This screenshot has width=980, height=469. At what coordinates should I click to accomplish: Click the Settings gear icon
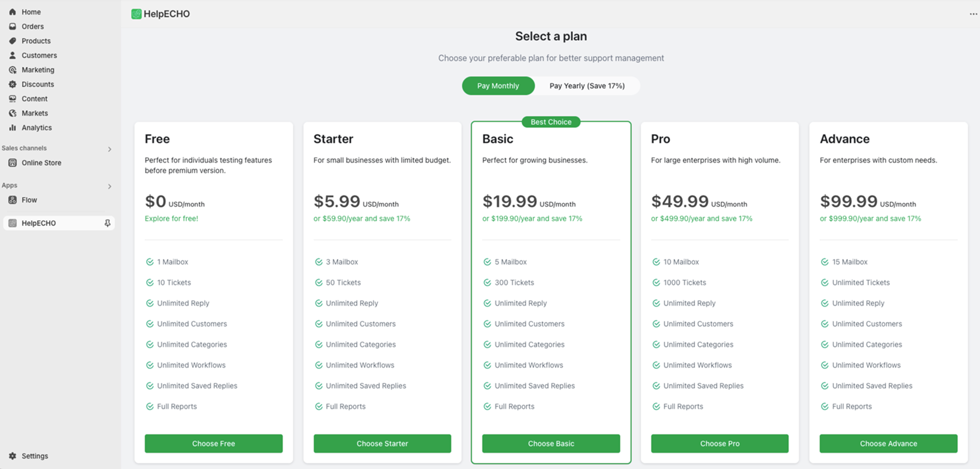coord(12,456)
